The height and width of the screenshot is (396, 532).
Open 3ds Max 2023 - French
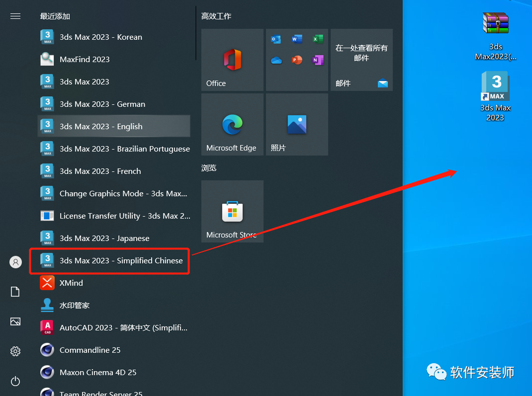point(114,171)
